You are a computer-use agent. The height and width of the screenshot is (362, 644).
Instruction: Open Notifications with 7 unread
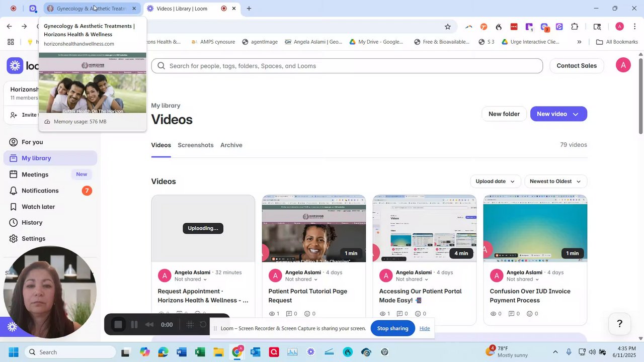point(40,191)
